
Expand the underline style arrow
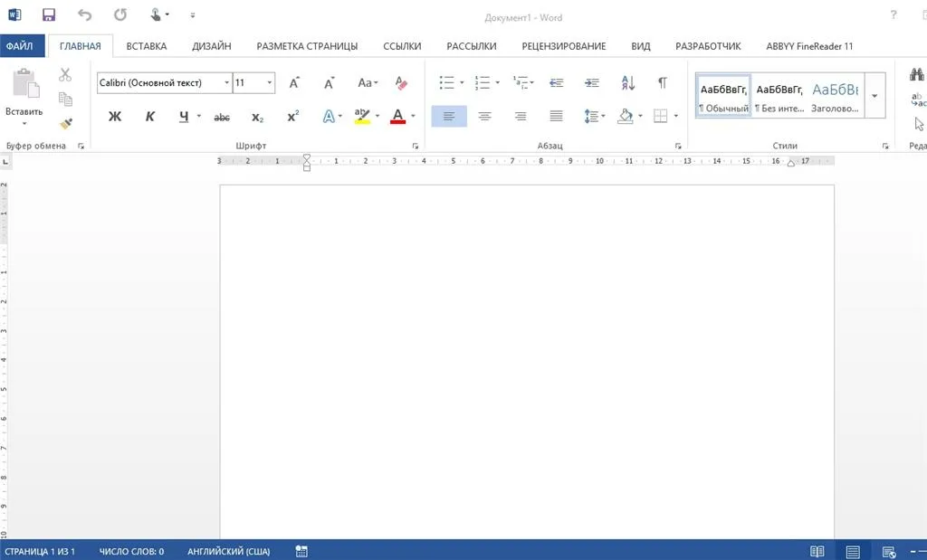(x=198, y=117)
